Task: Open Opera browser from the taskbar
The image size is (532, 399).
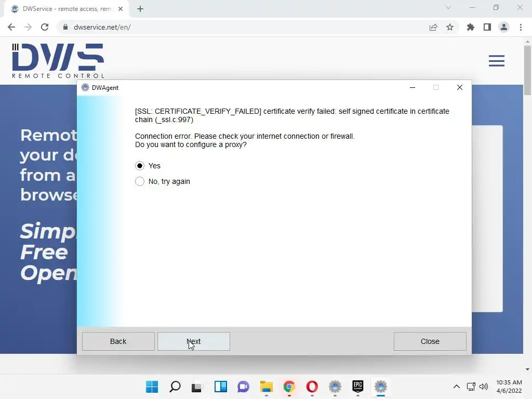Action: (312, 387)
